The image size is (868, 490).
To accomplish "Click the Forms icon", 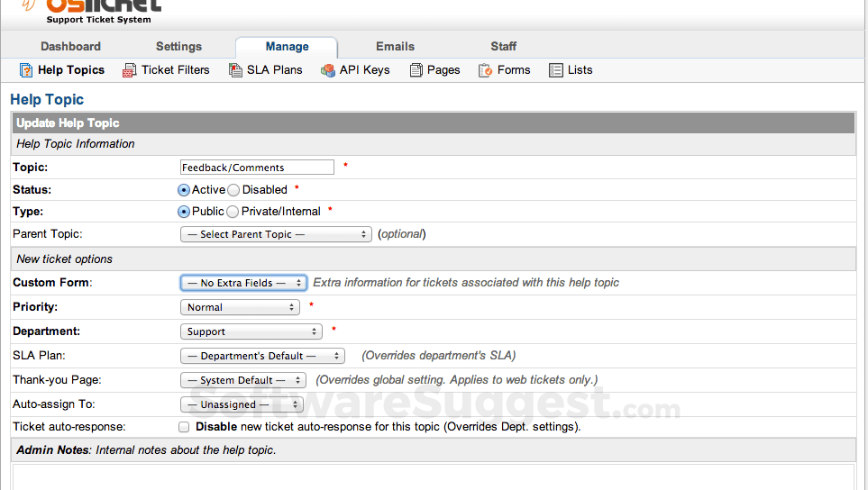I will click(x=486, y=70).
